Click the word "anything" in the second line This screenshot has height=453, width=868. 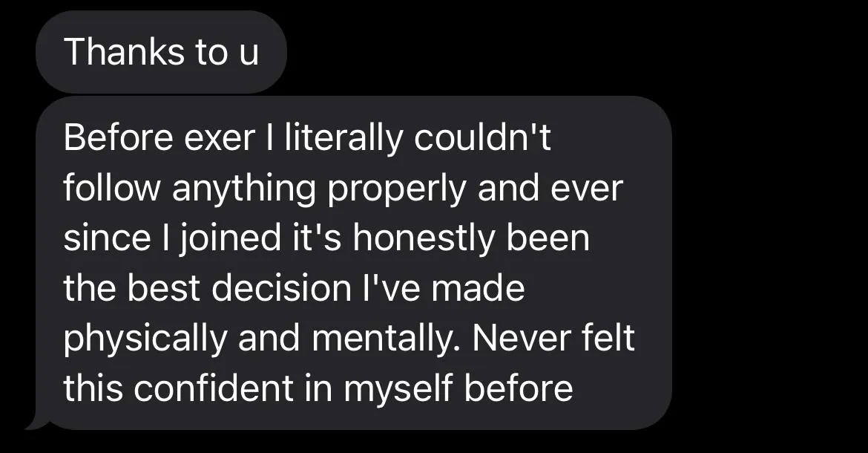pos(243,189)
